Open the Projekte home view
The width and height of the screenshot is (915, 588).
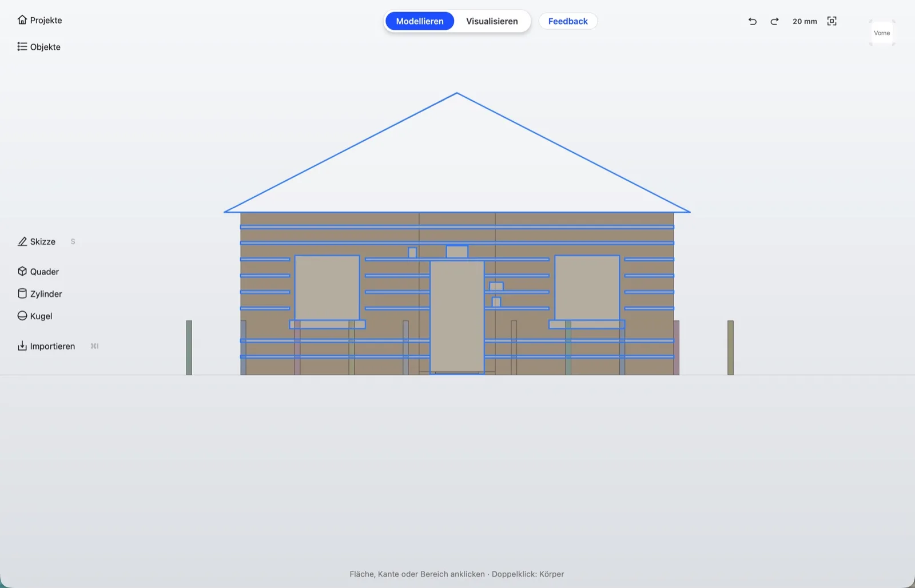[39, 20]
